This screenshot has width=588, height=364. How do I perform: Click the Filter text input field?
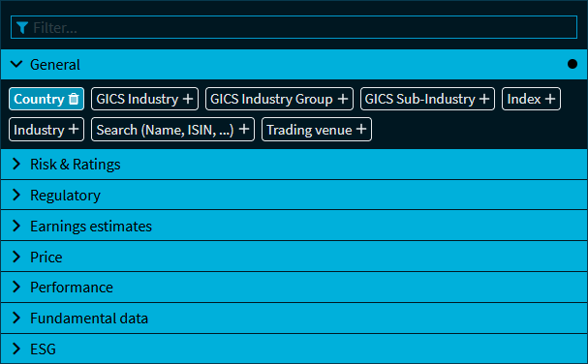294,27
